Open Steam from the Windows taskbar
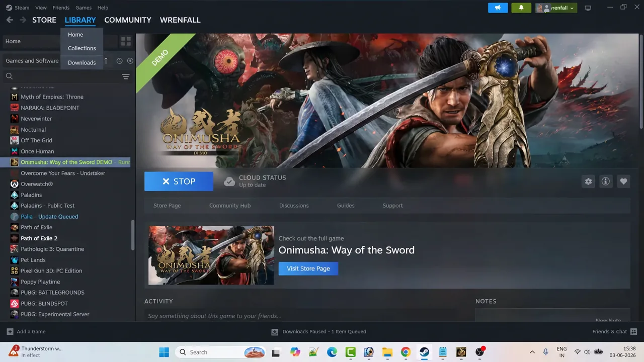Image resolution: width=644 pixels, height=362 pixels. point(424,352)
